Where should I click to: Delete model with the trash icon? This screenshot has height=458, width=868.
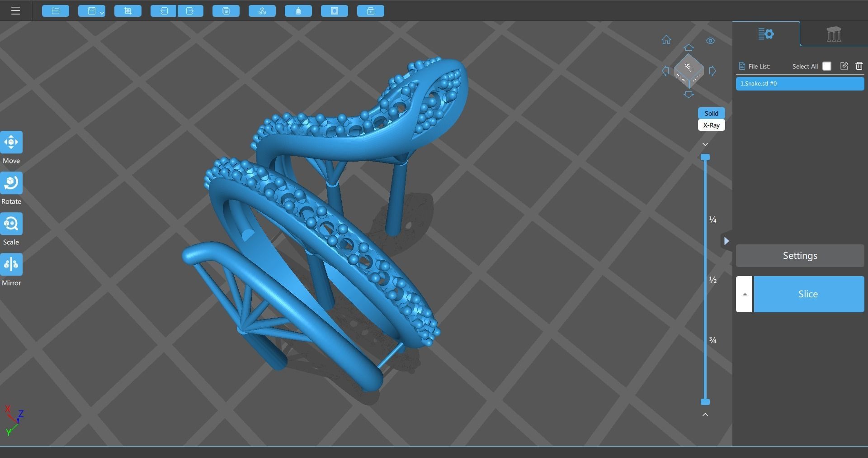(x=859, y=66)
